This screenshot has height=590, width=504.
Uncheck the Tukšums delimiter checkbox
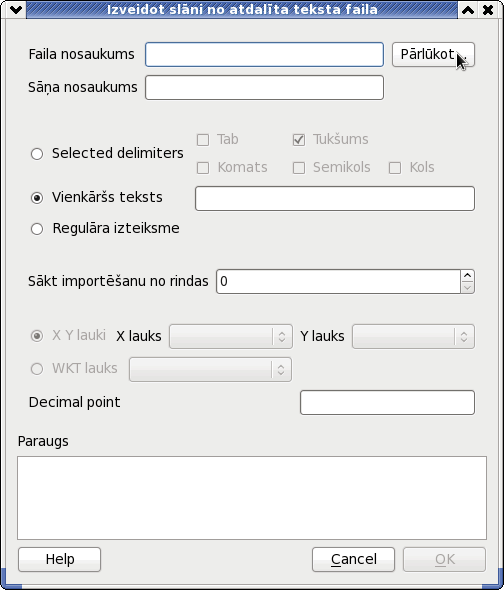pyautogui.click(x=299, y=140)
